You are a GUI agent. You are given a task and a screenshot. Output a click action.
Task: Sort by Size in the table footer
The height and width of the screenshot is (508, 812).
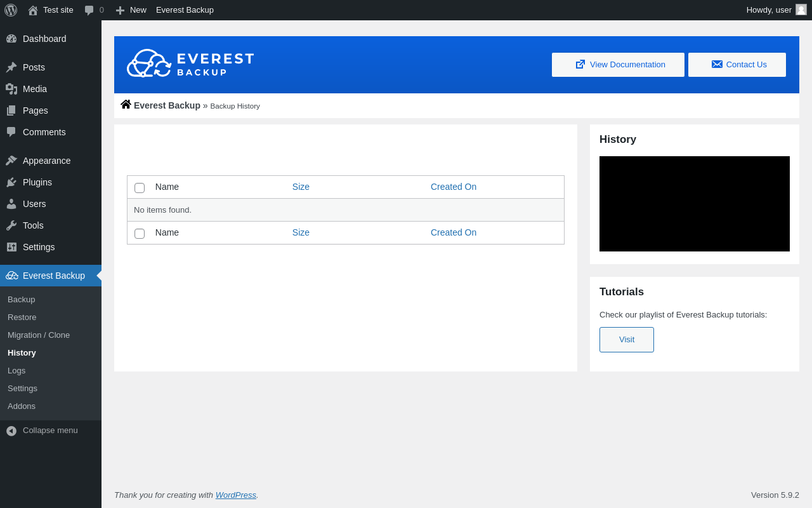[x=301, y=232]
